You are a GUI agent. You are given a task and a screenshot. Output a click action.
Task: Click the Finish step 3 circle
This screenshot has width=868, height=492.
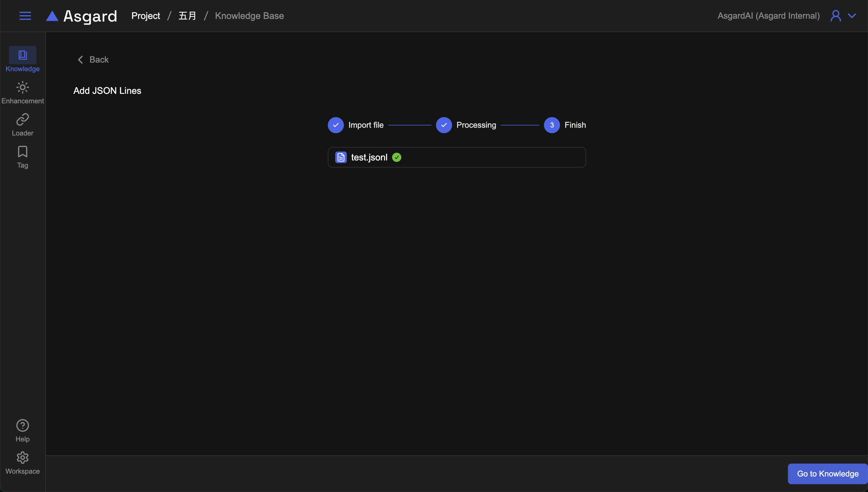(551, 125)
